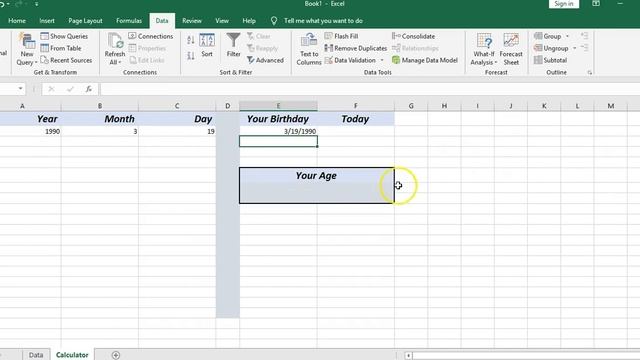The image size is (640, 360).
Task: Click the New Query icon
Action: pos(27,49)
